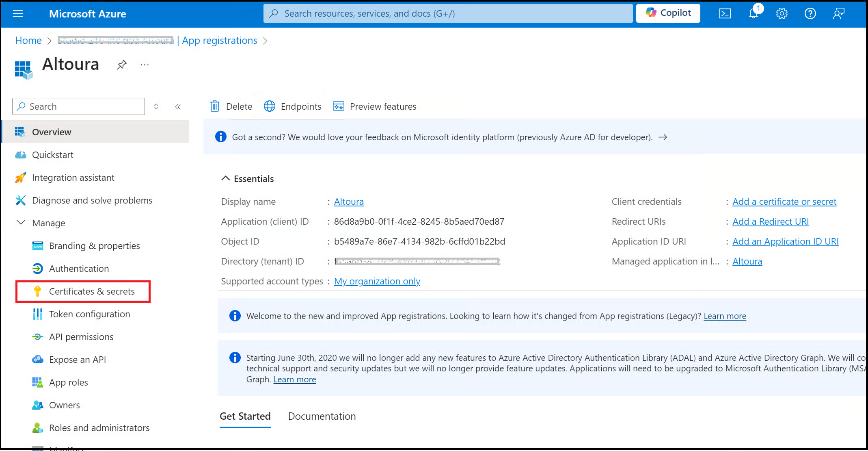The width and height of the screenshot is (868, 451).
Task: Click Learn more in the ADAL notice
Action: tap(295, 379)
